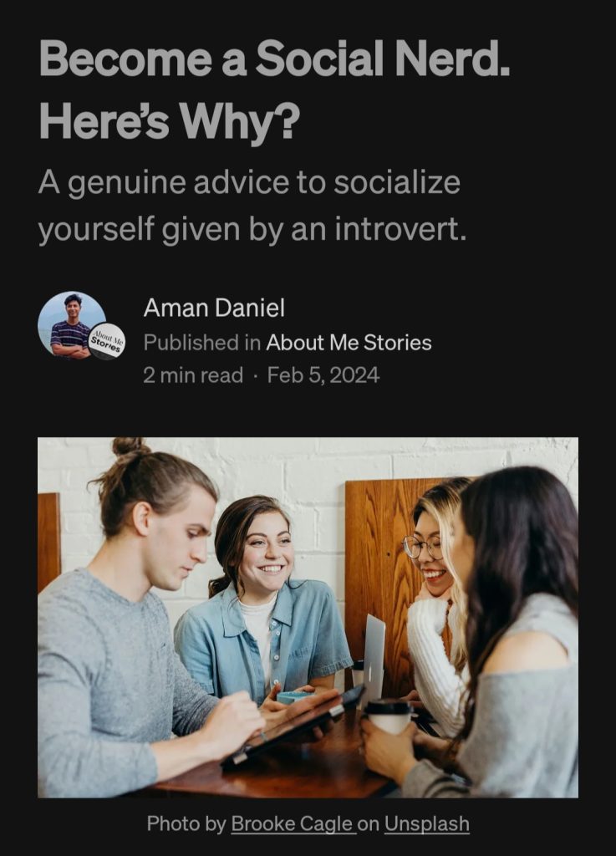This screenshot has height=856, width=616.
Task: Tap the About Me Stories publication badge
Action: (x=108, y=342)
